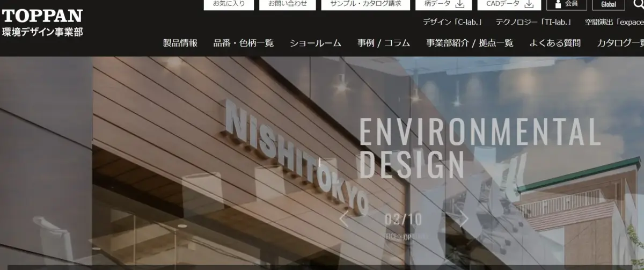Open the 会員 member login button
The width and height of the screenshot is (644, 270).
coord(566,4)
